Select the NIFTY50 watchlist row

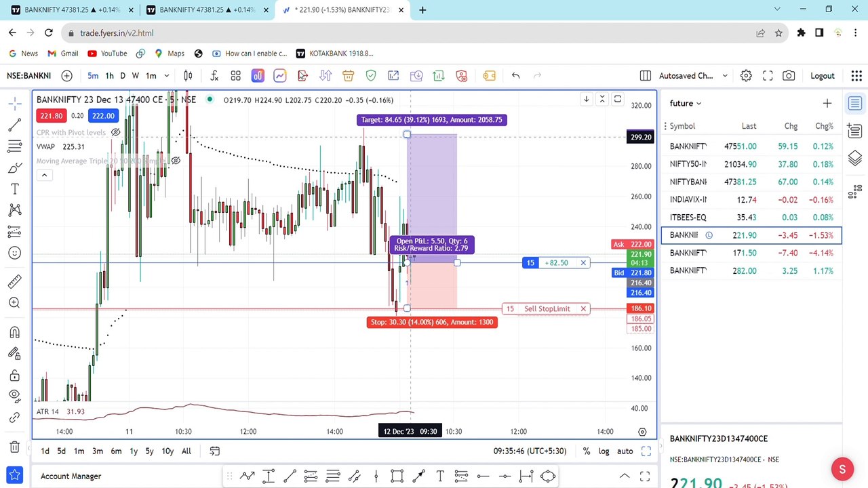(x=751, y=164)
